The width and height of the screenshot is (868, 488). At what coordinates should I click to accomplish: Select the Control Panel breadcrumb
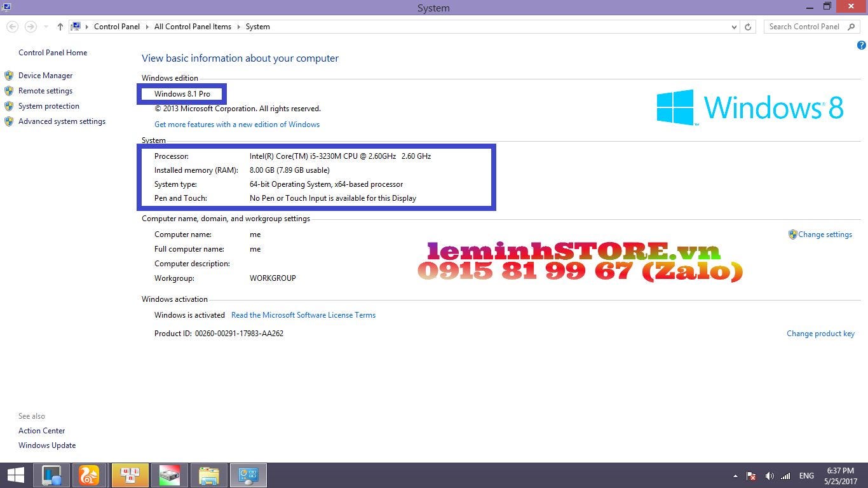click(117, 27)
